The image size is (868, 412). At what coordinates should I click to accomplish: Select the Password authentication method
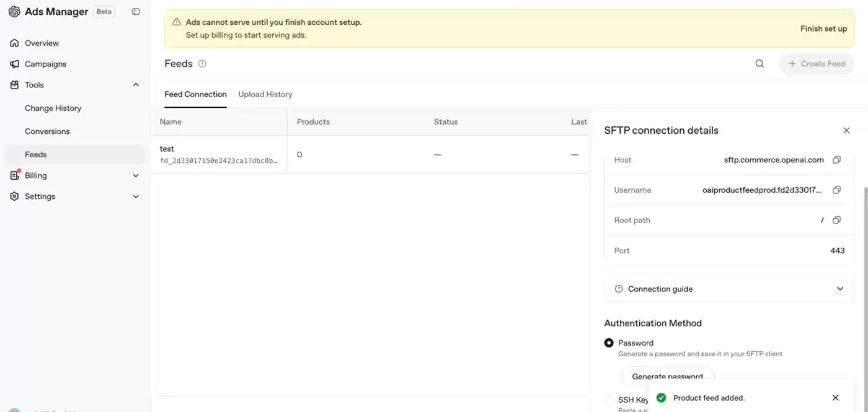point(609,343)
